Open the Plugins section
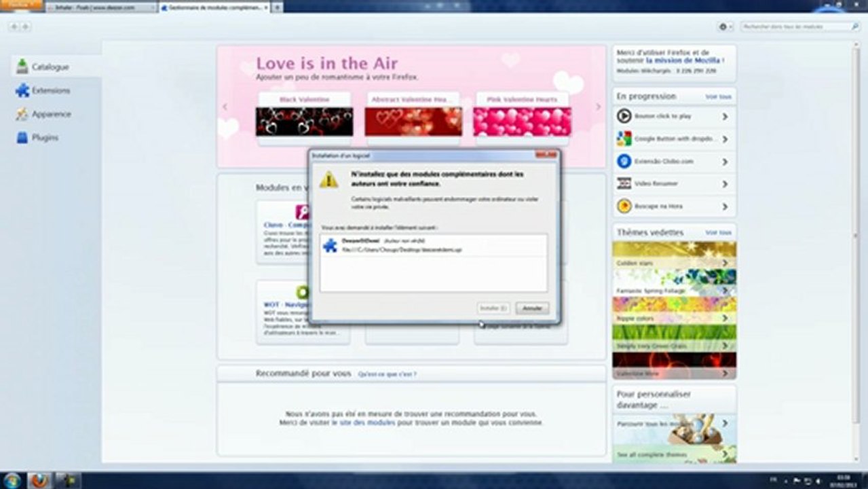 [x=56, y=137]
